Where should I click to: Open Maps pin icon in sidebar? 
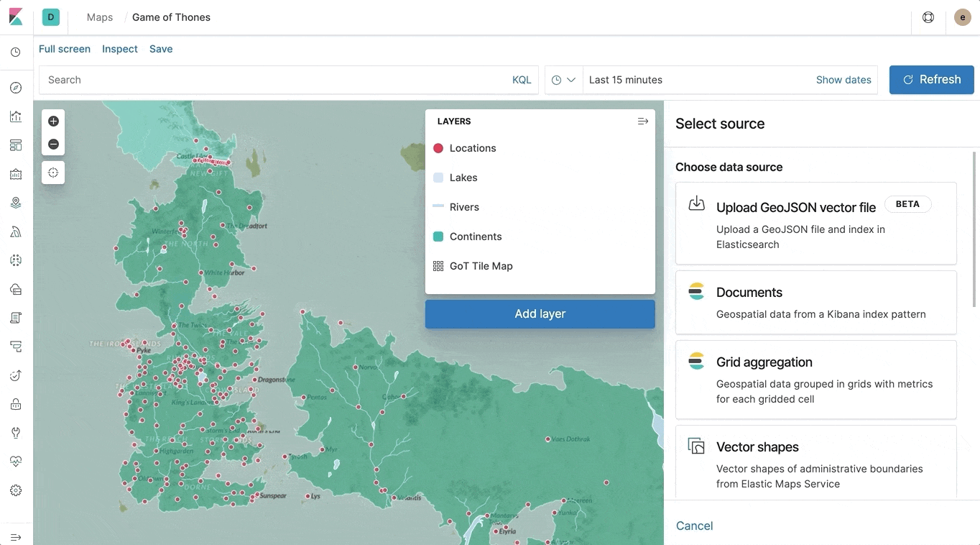click(x=16, y=203)
